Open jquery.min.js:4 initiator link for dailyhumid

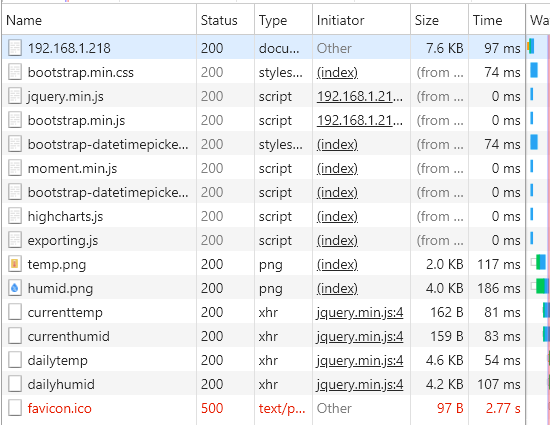(x=360, y=385)
